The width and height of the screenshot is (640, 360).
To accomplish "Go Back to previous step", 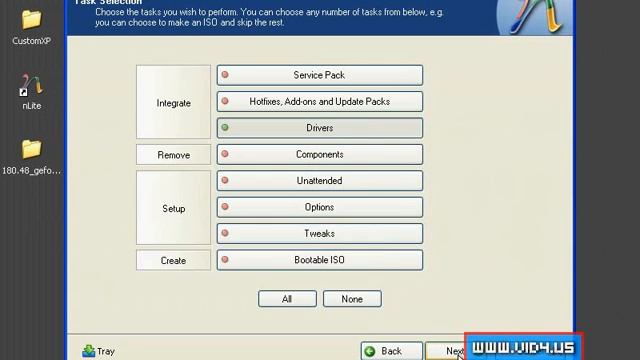I will coord(391,351).
